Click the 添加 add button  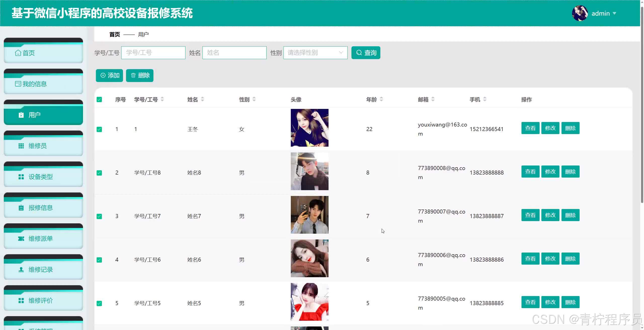click(109, 75)
